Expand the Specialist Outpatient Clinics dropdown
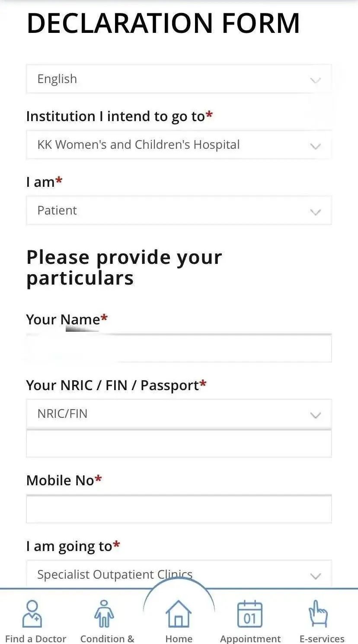This screenshot has width=358, height=644. point(179,574)
